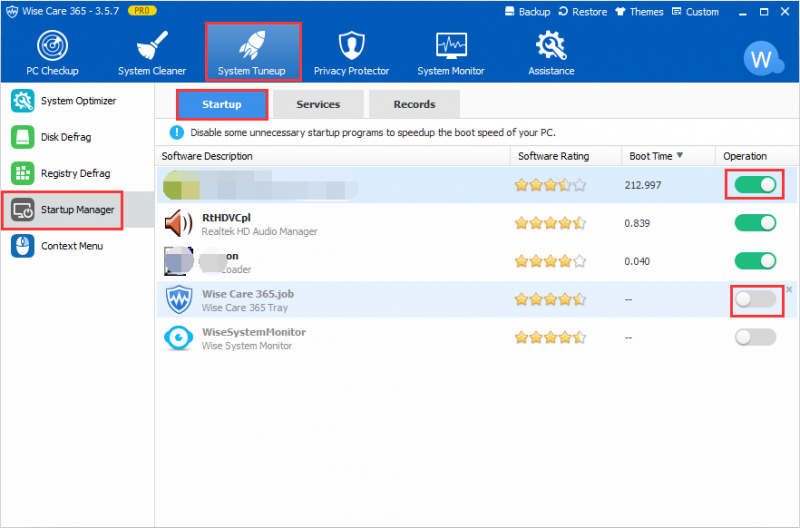The width and height of the screenshot is (800, 528).
Task: Click the Backup icon in title bar
Action: 509,11
